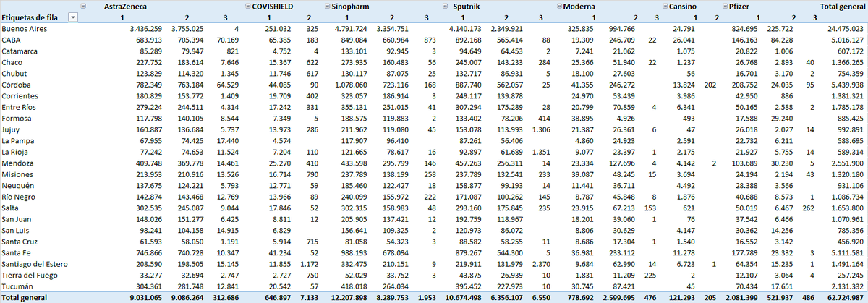
Task: Select the Sputnik column header
Action: 467,6
